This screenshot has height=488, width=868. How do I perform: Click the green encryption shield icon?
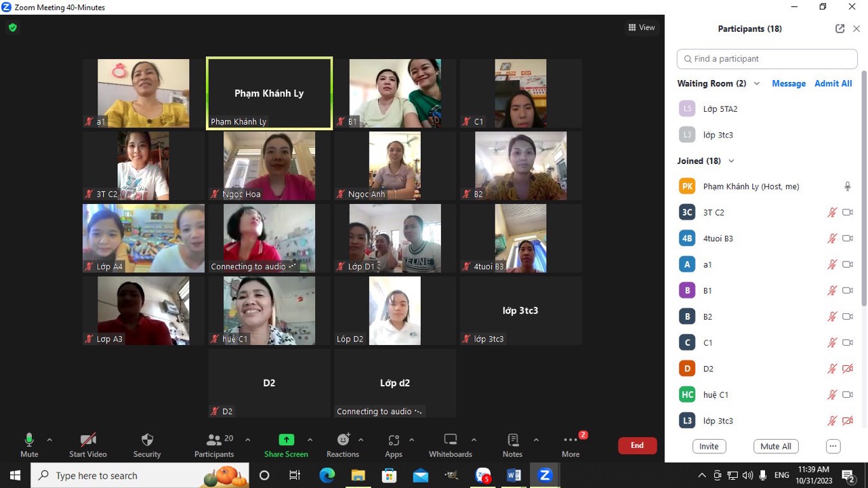click(x=13, y=28)
